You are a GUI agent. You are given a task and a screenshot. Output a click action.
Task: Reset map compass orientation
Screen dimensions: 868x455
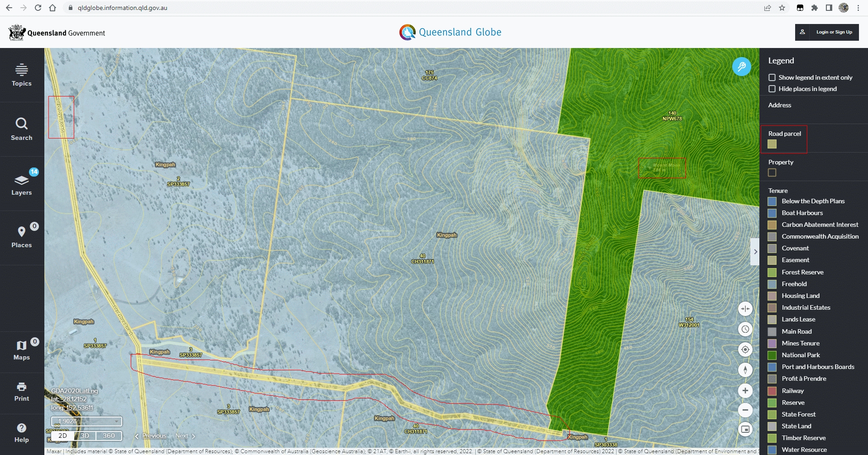745,370
